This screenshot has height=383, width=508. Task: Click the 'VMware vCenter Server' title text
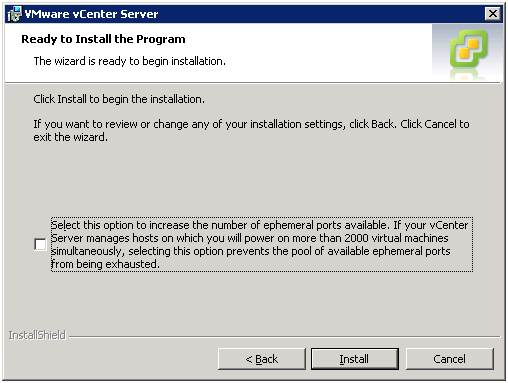tap(92, 14)
